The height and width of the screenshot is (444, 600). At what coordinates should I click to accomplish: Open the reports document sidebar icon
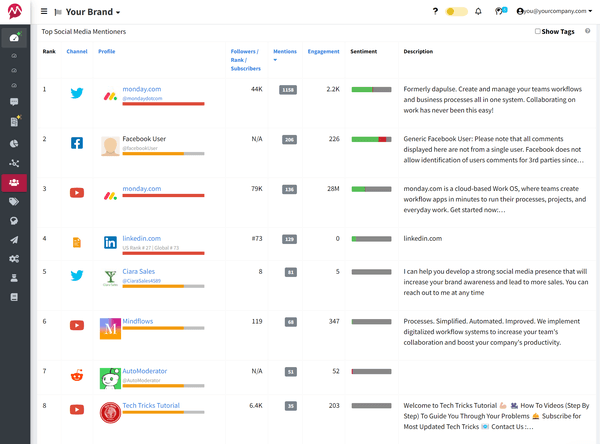click(x=15, y=121)
